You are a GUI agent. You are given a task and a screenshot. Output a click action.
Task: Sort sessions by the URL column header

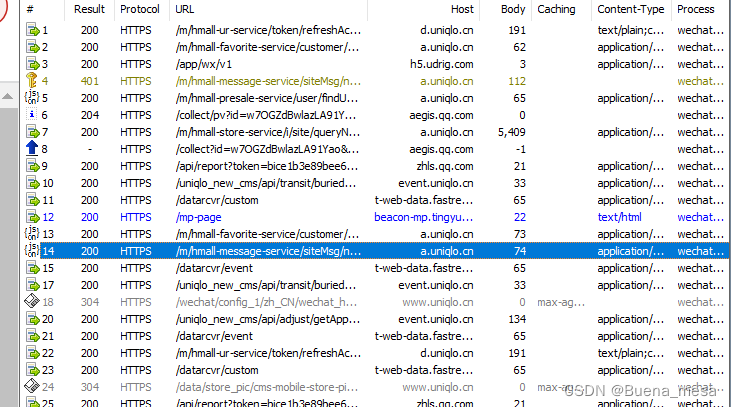268,9
